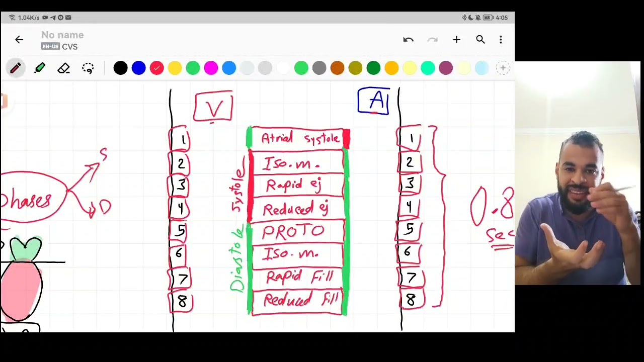Tap the Wi-Fi status icon
Image resolution: width=644 pixels, height=362 pixels.
pos(12,18)
